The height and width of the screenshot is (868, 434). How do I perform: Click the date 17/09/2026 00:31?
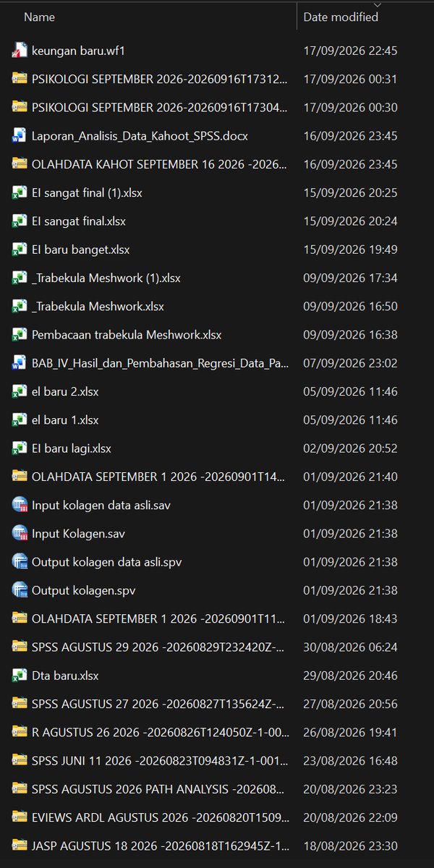[x=350, y=79]
